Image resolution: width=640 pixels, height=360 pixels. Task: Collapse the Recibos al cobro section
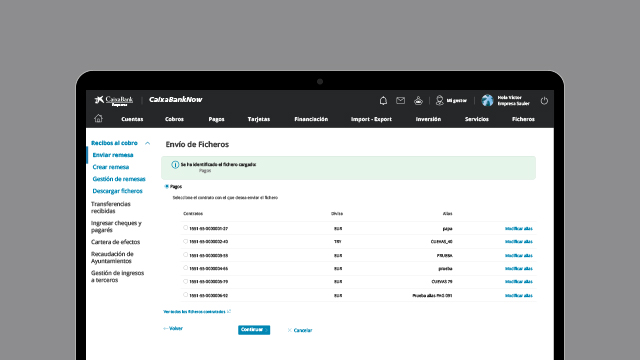147,143
